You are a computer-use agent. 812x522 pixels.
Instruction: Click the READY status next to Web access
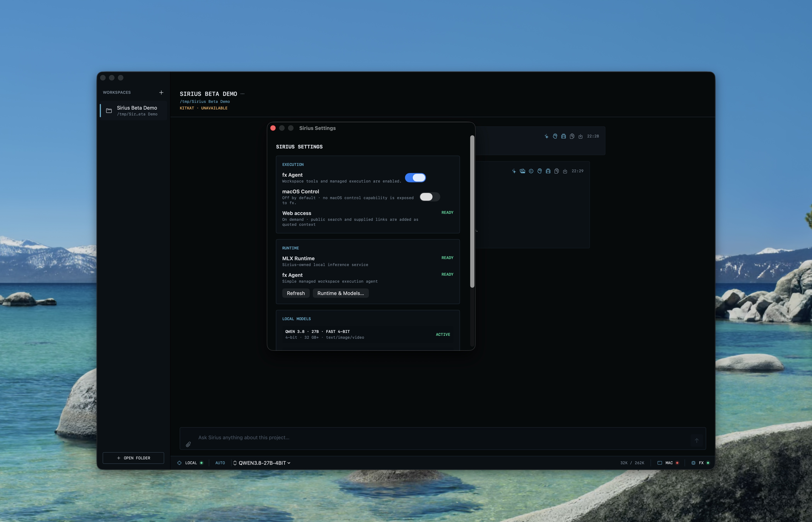[x=447, y=212]
